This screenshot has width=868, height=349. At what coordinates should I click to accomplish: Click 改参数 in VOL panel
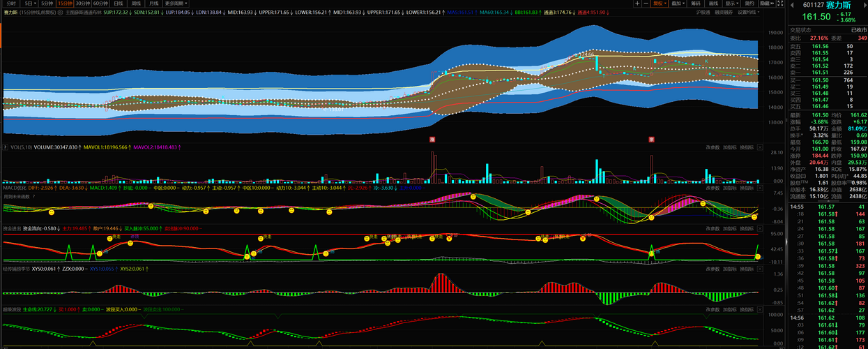712,147
